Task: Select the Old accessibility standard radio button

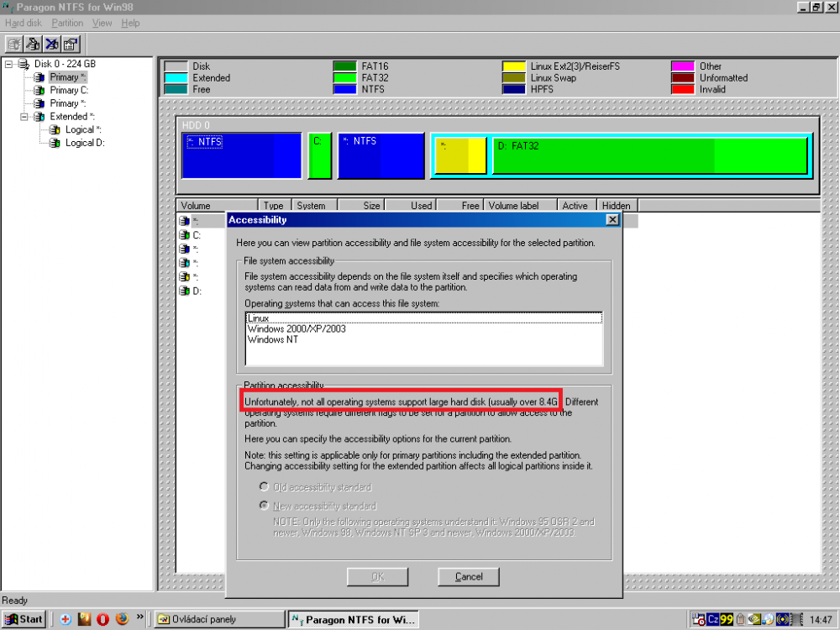Action: tap(265, 487)
